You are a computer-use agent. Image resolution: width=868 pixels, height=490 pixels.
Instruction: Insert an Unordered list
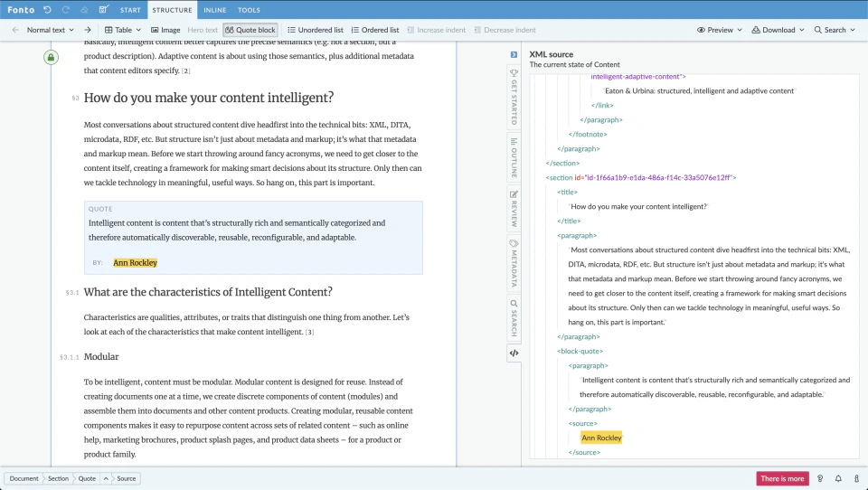[x=316, y=30]
